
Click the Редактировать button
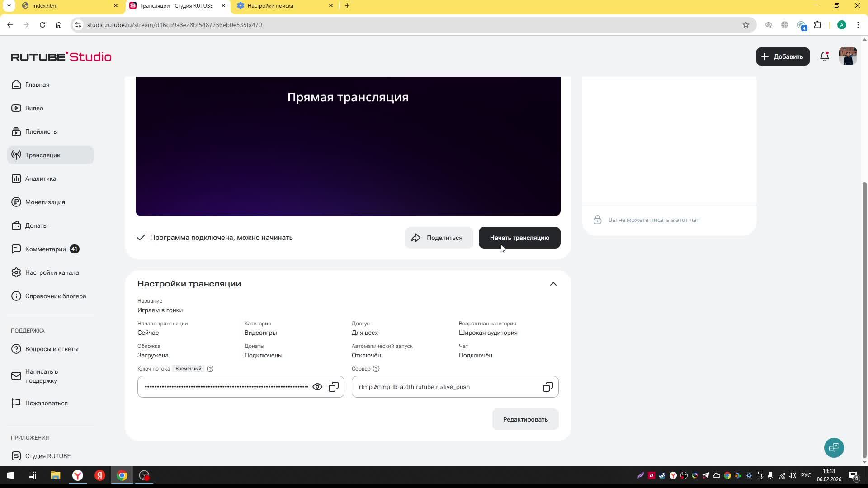[x=525, y=419]
